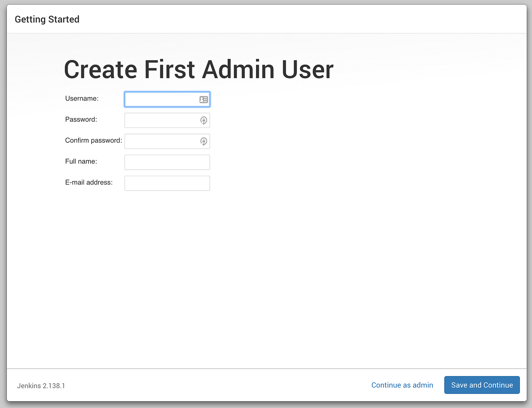Image resolution: width=532 pixels, height=408 pixels.
Task: Click the Full name label
Action: 81,161
